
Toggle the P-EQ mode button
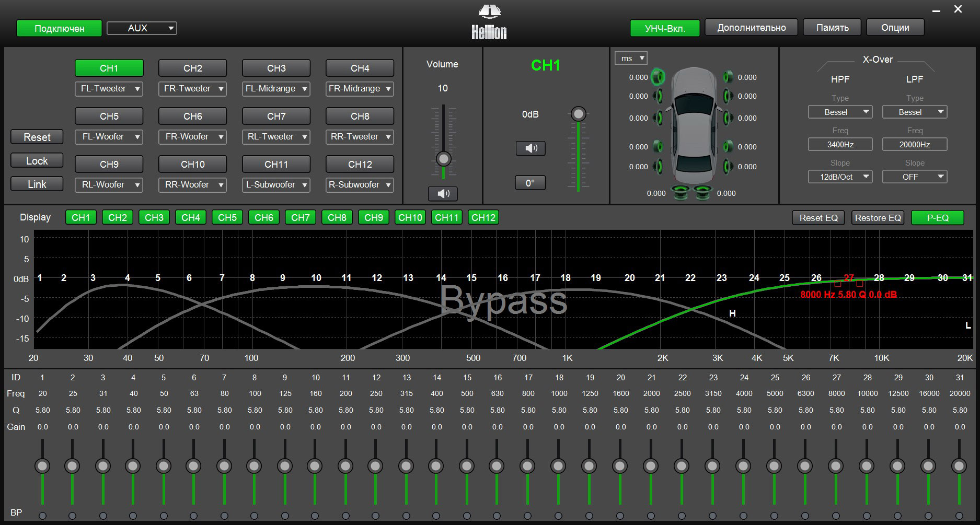(x=938, y=218)
